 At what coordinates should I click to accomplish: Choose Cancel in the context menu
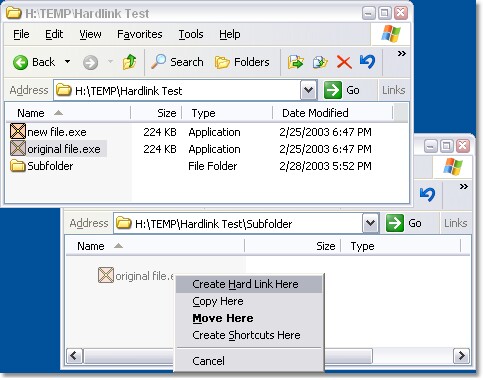249,361
